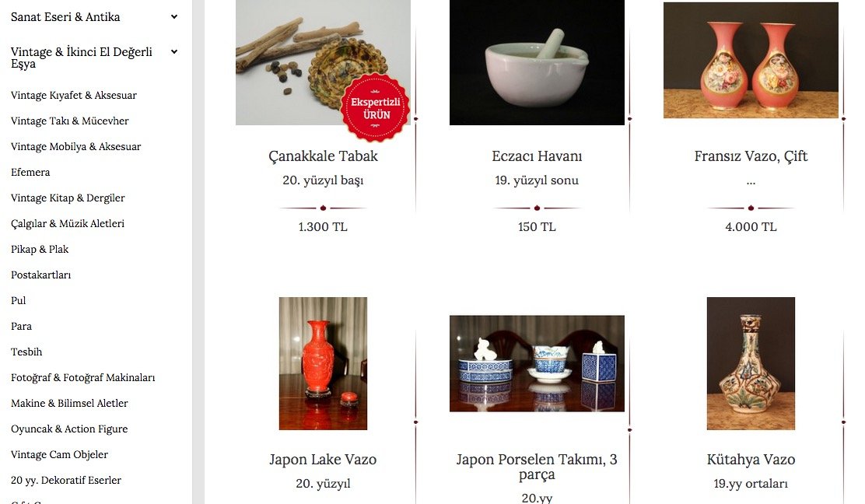Open Oyuncak & Action Figure section
Screen dimensions: 865x504
point(69,429)
